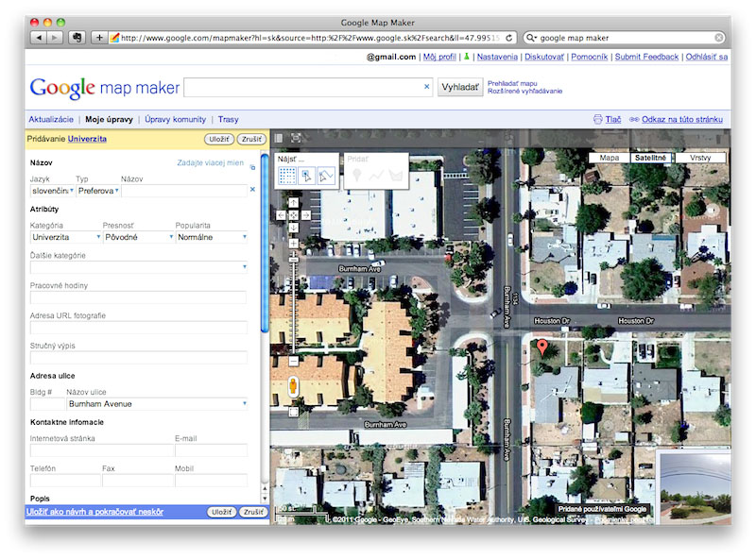Screen dimensions: 756x559
Task: Open the Kategória Univerzita dropdown
Action: (65, 237)
